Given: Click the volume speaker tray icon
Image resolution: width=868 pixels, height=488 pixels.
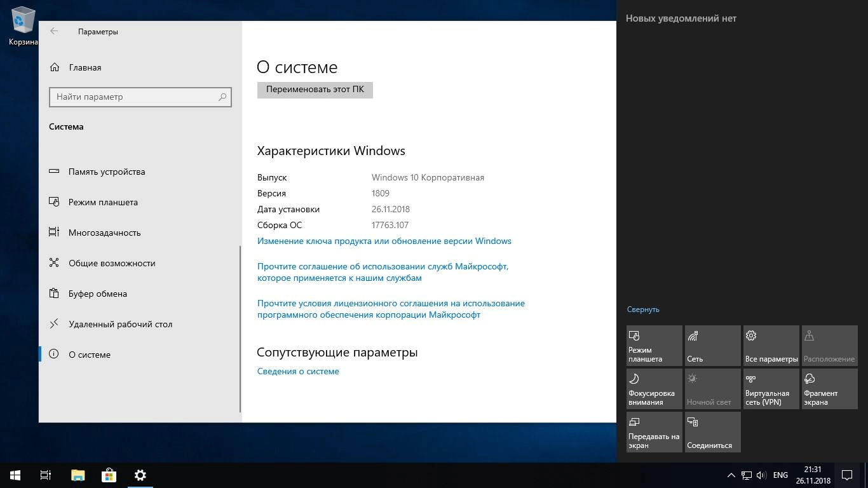Looking at the screenshot, I should pos(761,475).
